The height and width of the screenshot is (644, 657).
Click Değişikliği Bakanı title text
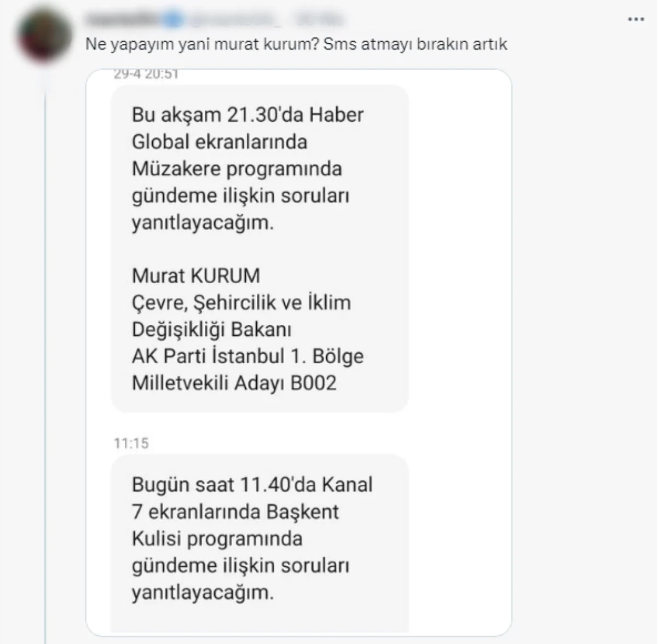click(211, 330)
